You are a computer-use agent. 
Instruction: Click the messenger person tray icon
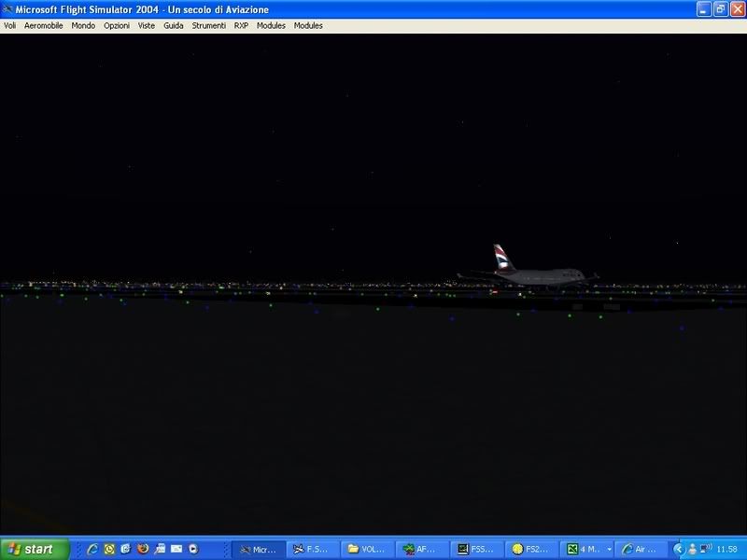tap(692, 550)
